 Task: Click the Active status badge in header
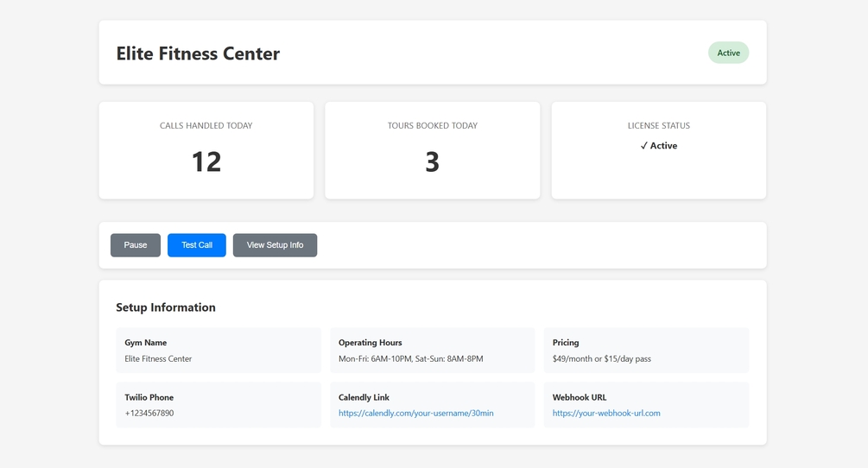[728, 53]
